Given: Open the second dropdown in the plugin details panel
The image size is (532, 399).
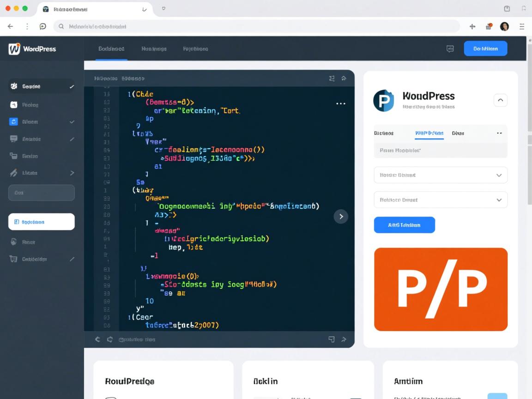Looking at the screenshot, I should pos(440,199).
